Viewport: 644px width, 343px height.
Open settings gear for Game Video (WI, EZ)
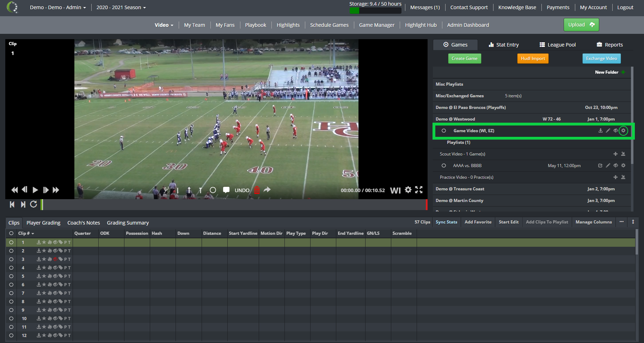(623, 130)
